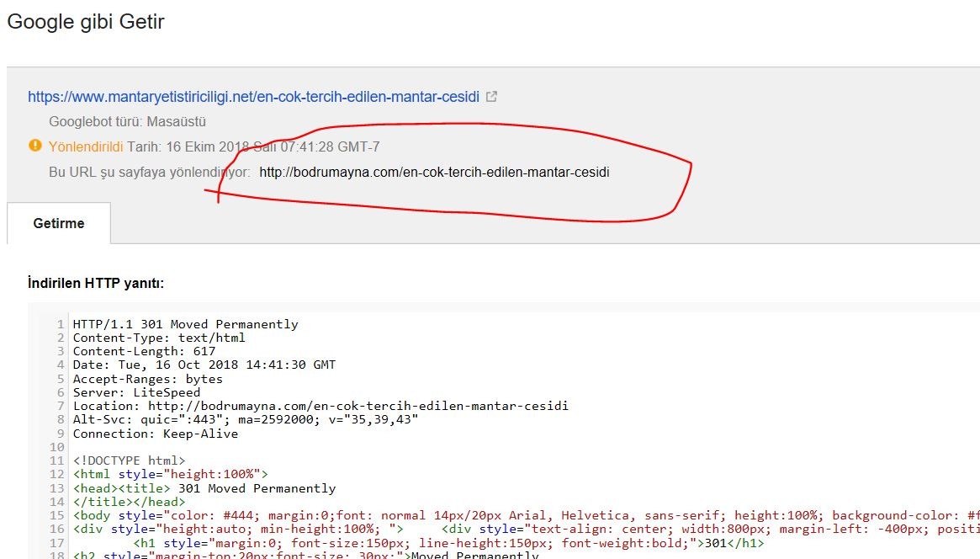
Task: Click the Google gibi Getir heading
Action: pyautogui.click(x=86, y=21)
